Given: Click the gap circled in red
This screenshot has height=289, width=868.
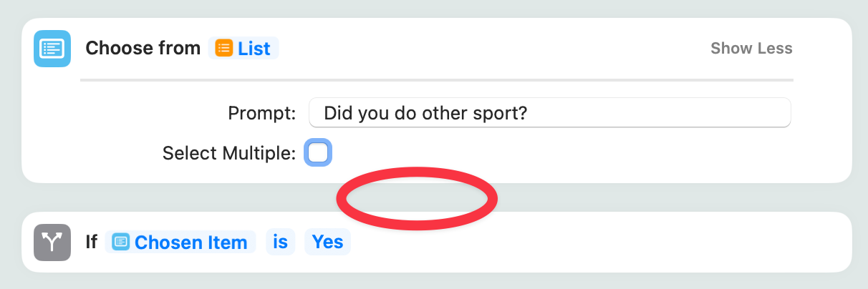Looking at the screenshot, I should [418, 197].
